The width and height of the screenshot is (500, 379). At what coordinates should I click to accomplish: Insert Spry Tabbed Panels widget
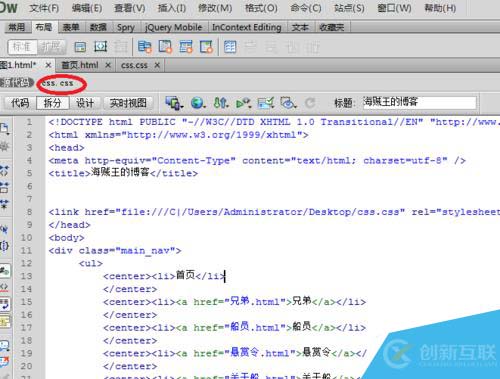point(165,47)
